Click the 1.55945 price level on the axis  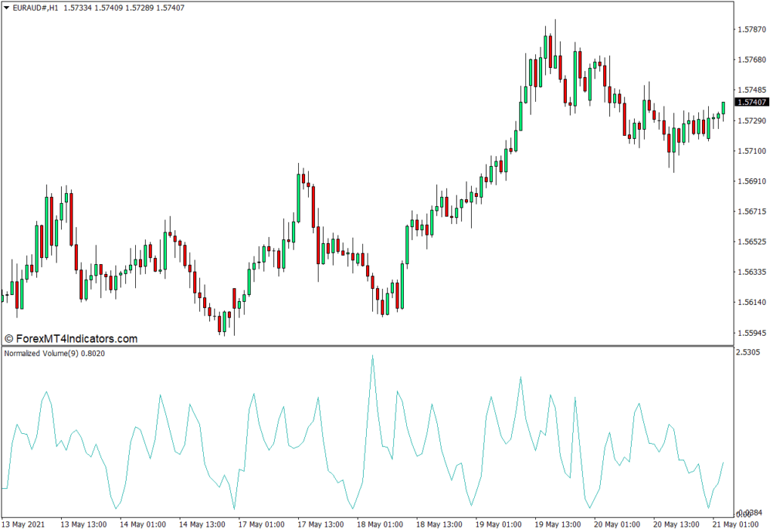[x=751, y=333]
